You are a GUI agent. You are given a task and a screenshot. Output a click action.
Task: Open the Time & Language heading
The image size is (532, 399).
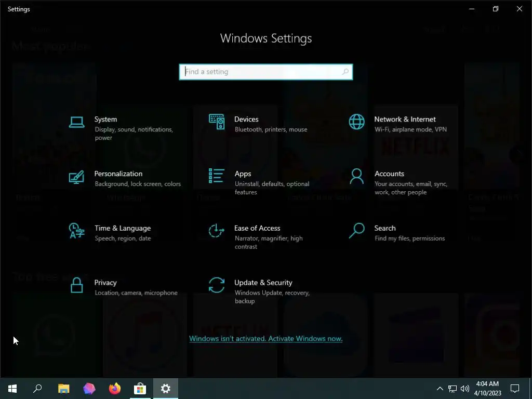point(123,229)
